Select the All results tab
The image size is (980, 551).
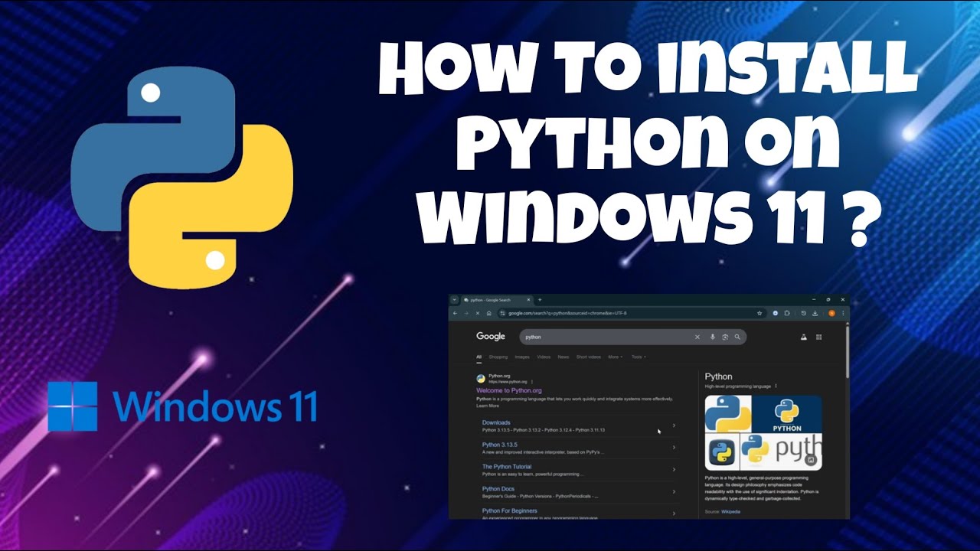click(479, 357)
